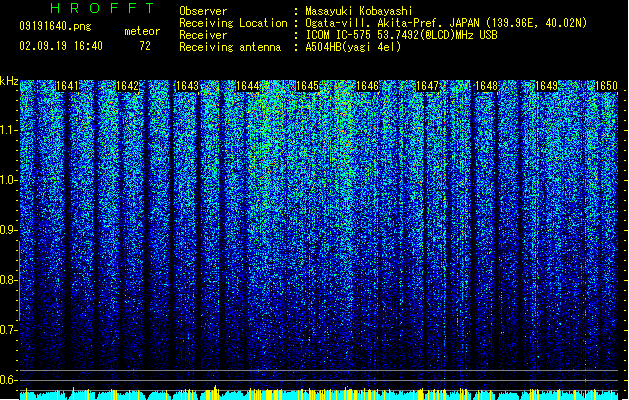Click the 0.8 kHz axis label

coord(9,280)
